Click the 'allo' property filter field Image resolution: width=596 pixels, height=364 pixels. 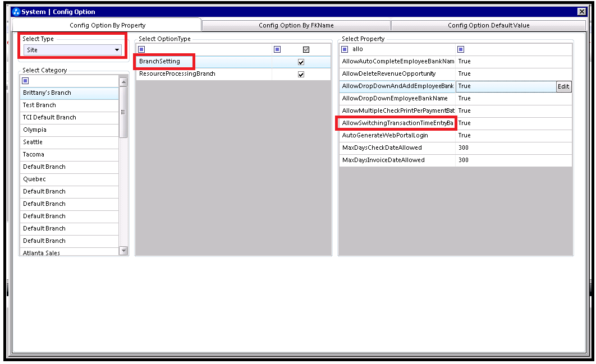pos(402,49)
